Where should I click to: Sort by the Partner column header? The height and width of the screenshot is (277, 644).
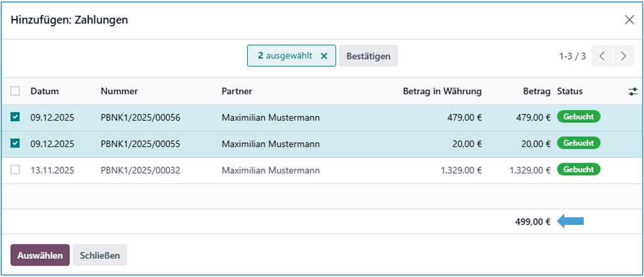tap(237, 92)
